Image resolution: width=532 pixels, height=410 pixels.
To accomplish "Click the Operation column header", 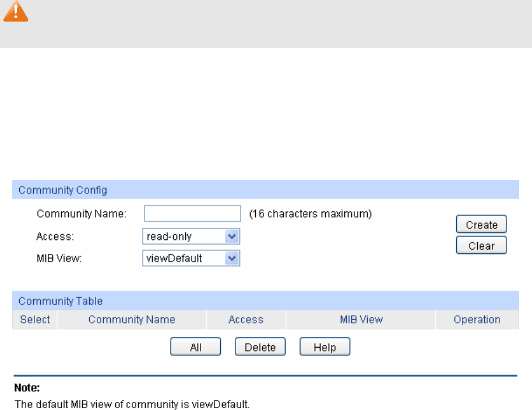I will (x=477, y=320).
